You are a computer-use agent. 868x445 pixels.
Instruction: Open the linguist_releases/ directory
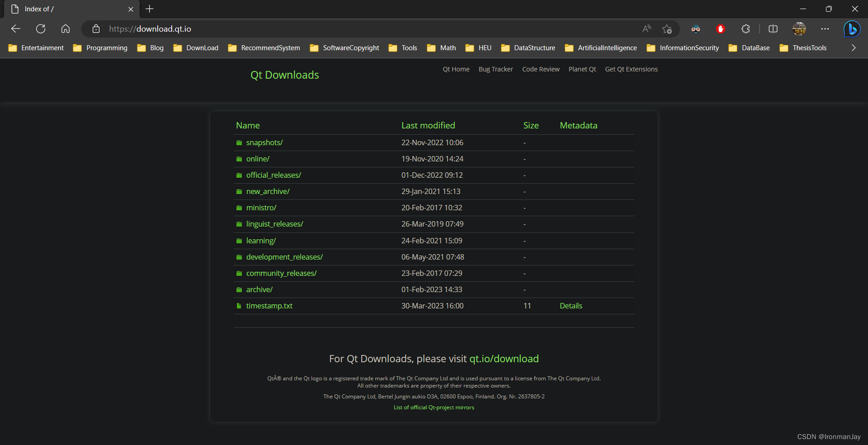point(274,224)
